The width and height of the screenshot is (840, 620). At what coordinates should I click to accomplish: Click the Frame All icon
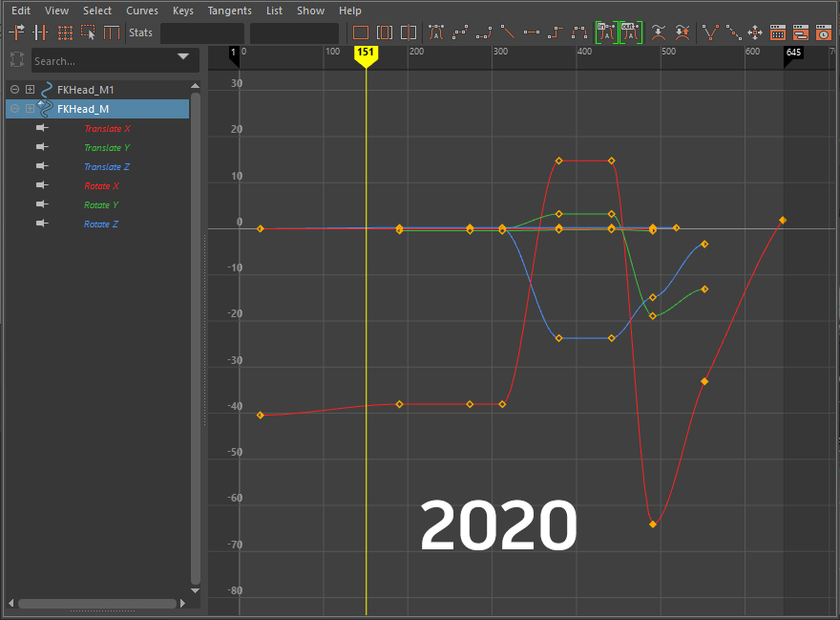point(360,32)
